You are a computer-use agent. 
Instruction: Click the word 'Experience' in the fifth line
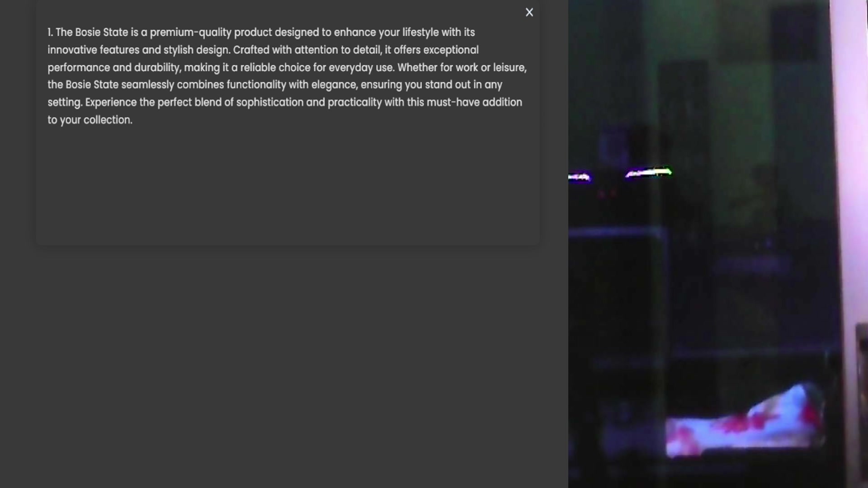[x=111, y=103]
